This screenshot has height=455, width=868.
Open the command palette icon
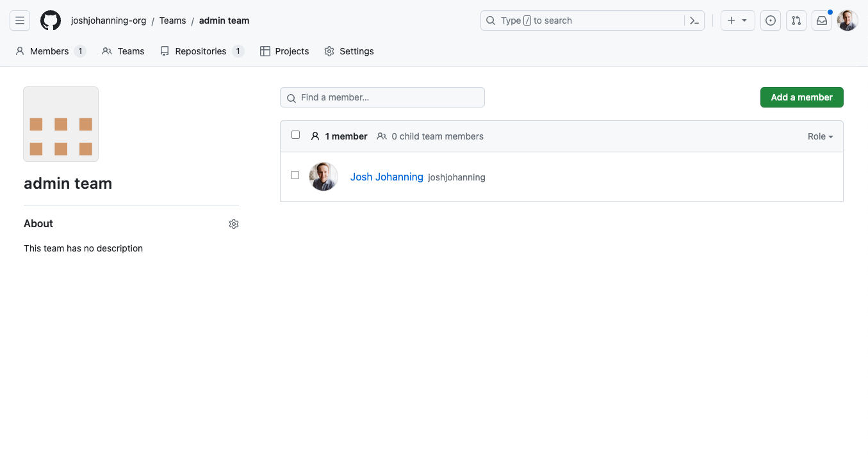click(x=694, y=20)
